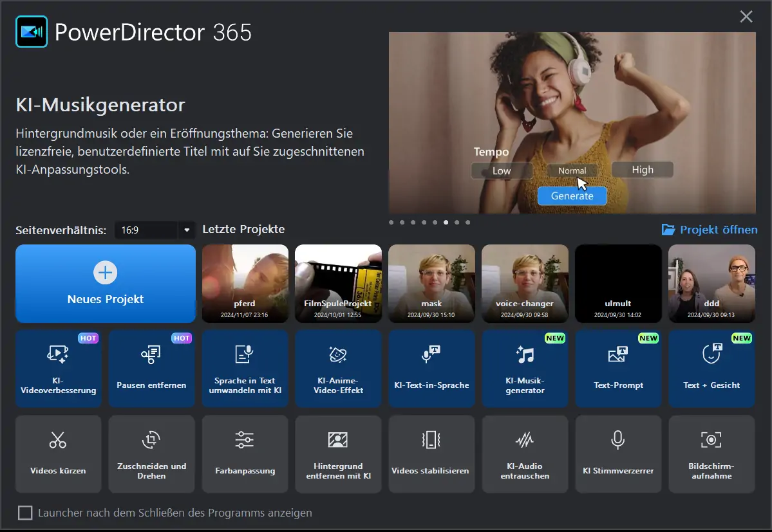Launch the KI-Musikgenerator tile

525,368
